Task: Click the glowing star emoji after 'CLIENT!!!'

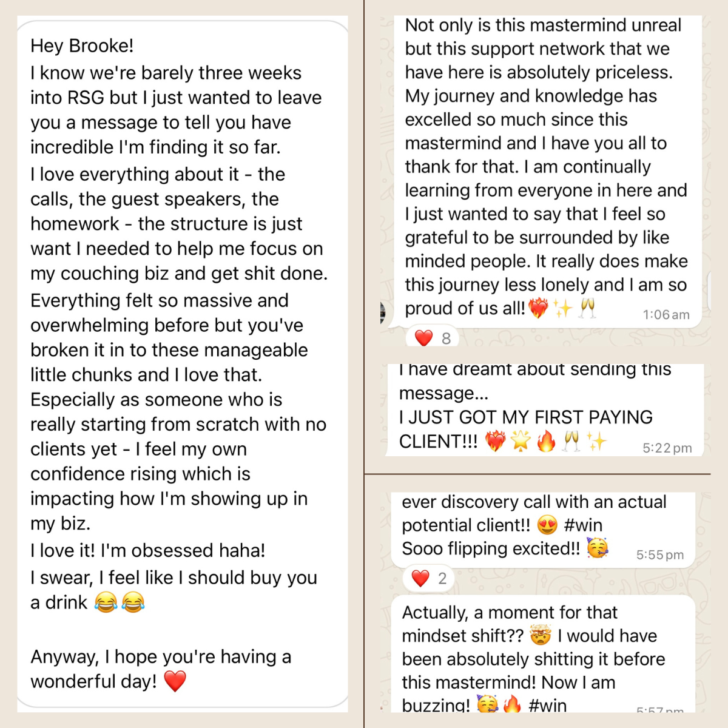Action: click(521, 442)
